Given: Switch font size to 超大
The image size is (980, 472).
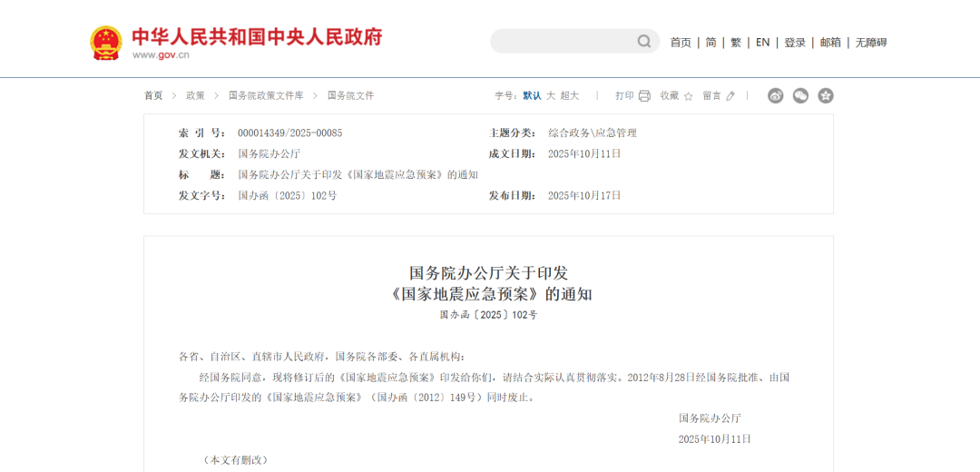Looking at the screenshot, I should coord(569,95).
